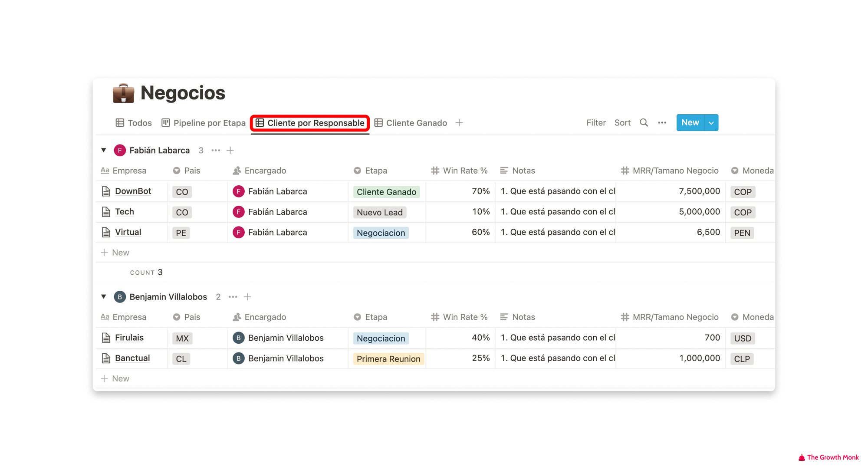This screenshot has width=868, height=470.
Task: Click Cliente Ganado stage tag for DownBot
Action: click(x=386, y=192)
